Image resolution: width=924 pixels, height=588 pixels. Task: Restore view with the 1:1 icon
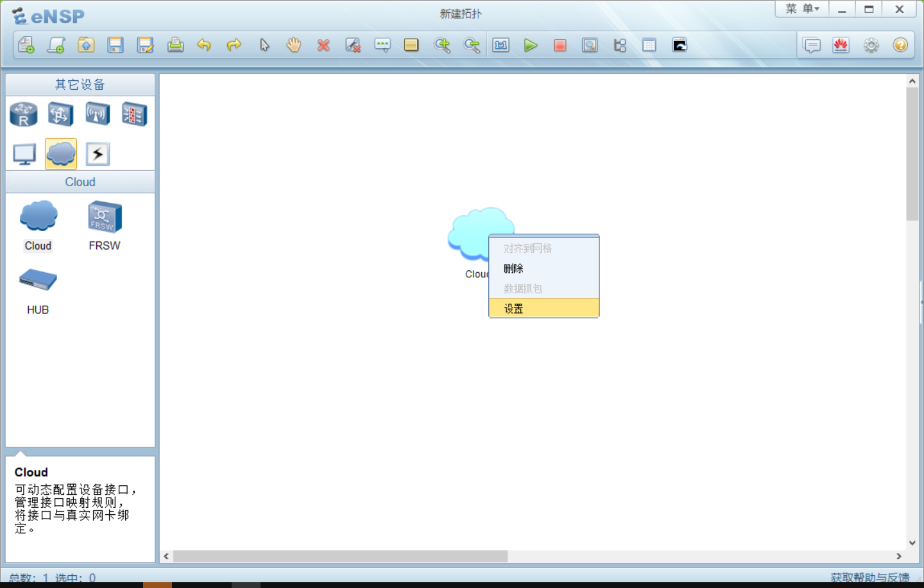[x=501, y=45]
